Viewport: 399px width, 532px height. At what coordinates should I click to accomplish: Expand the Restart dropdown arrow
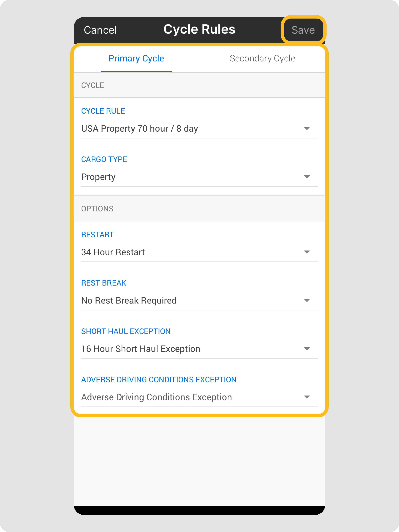coord(307,252)
